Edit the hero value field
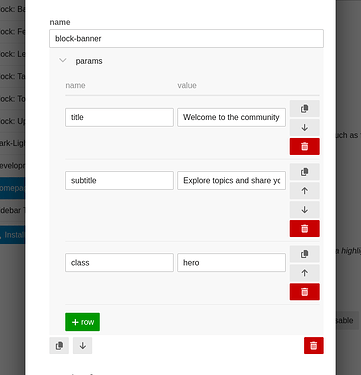 click(231, 263)
